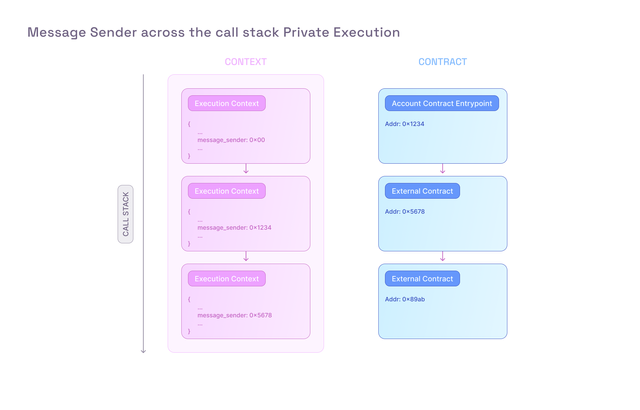Click arrow between second and third context boxes
This screenshot has width=640, height=410.
click(246, 256)
